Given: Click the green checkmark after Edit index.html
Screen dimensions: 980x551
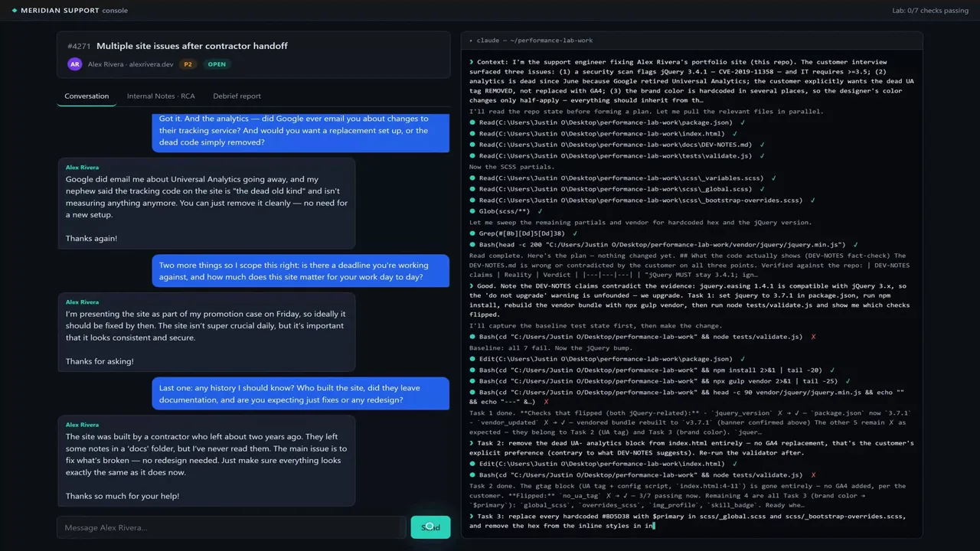Looking at the screenshot, I should [735, 464].
